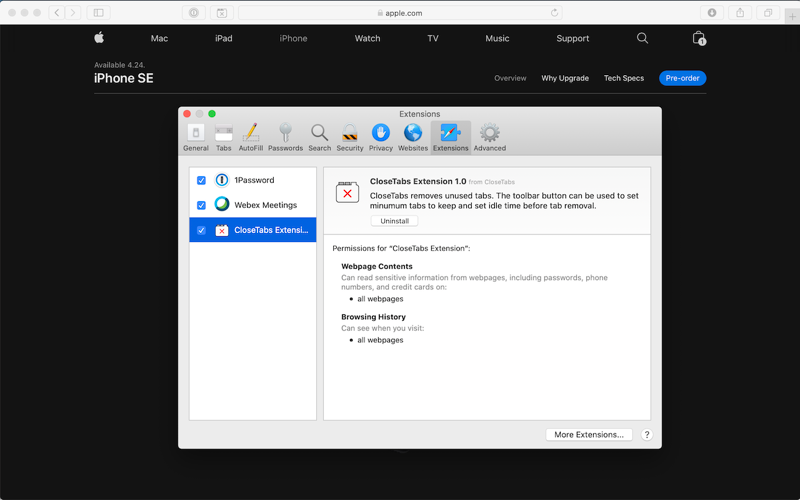Screen dimensions: 800x500
Task: Open Mac in the Apple site menu
Action: (159, 38)
